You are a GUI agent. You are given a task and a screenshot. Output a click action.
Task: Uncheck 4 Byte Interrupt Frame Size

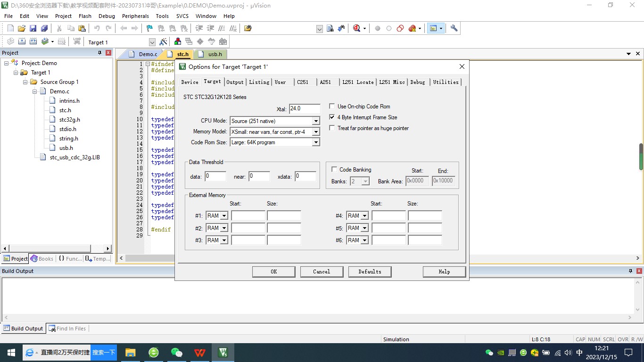pyautogui.click(x=332, y=117)
